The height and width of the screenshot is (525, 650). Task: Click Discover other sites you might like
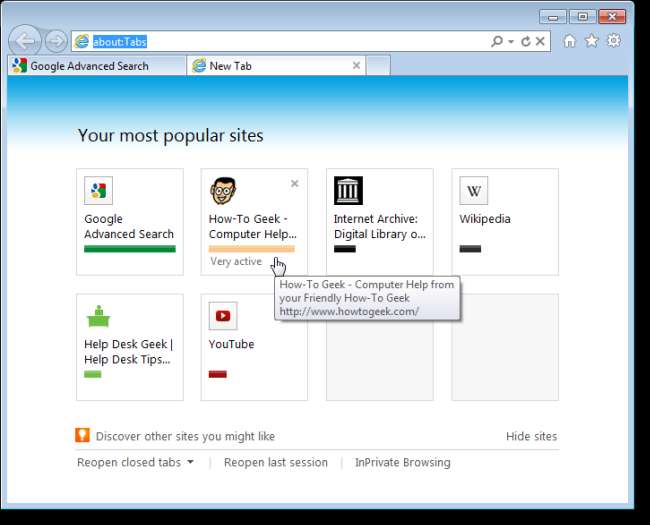pyautogui.click(x=185, y=436)
